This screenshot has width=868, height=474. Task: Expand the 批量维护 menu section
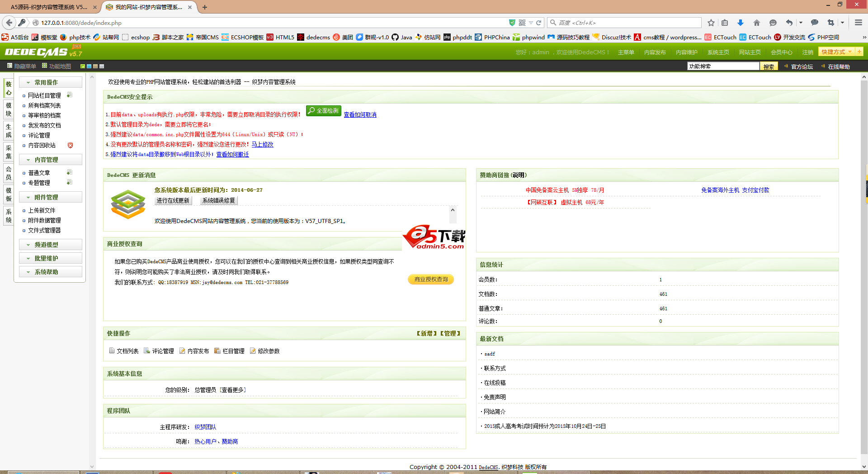tap(51, 258)
